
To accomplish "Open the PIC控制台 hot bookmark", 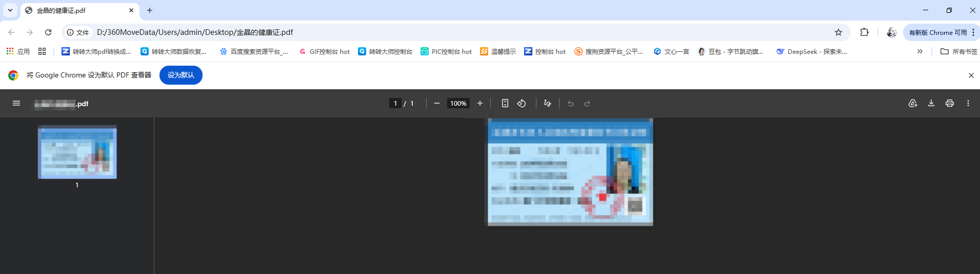I will point(446,51).
